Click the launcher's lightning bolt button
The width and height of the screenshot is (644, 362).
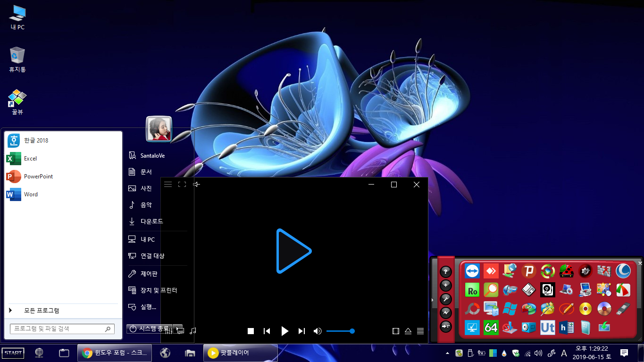click(446, 313)
